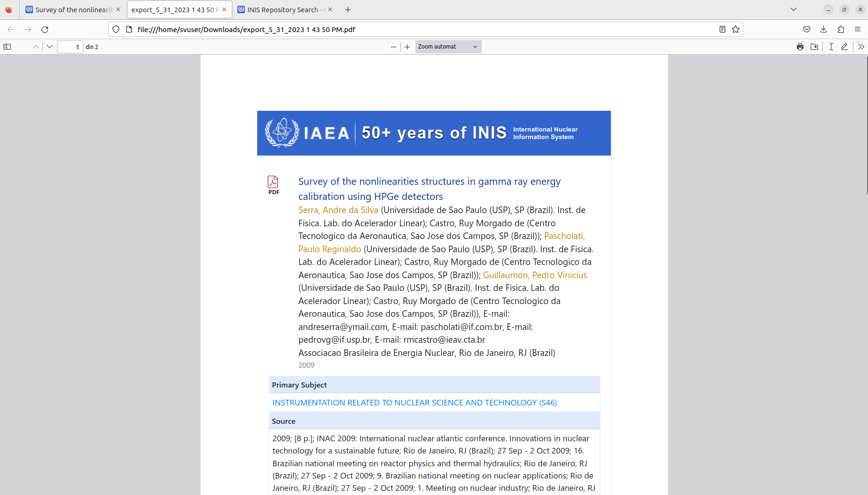Open INSTRUMENTATION RELATED TO NUCLEAR SCIENCE link

[414, 402]
